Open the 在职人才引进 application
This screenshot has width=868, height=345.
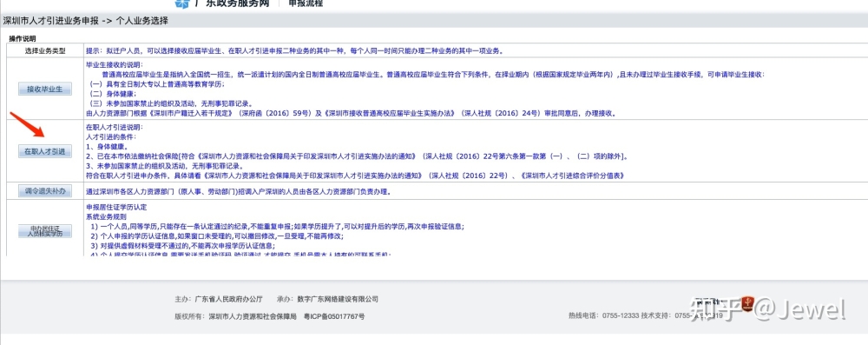(x=45, y=151)
